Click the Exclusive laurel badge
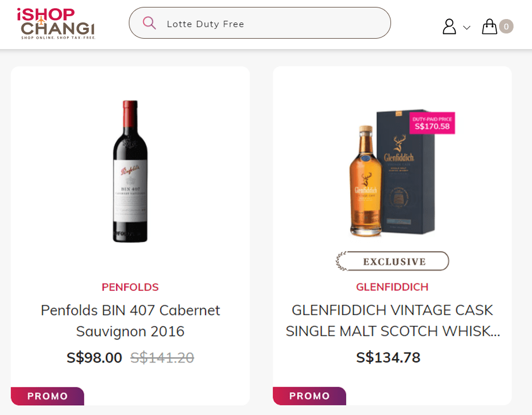 click(x=392, y=261)
